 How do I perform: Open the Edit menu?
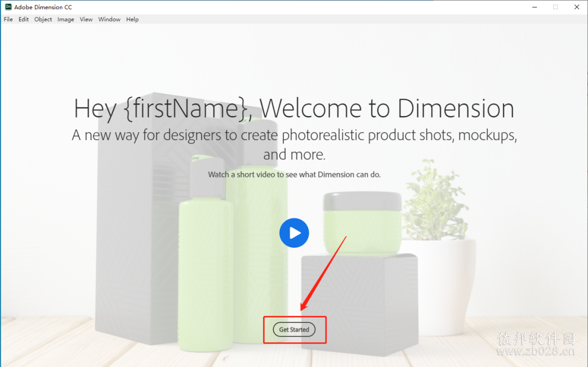[23, 19]
